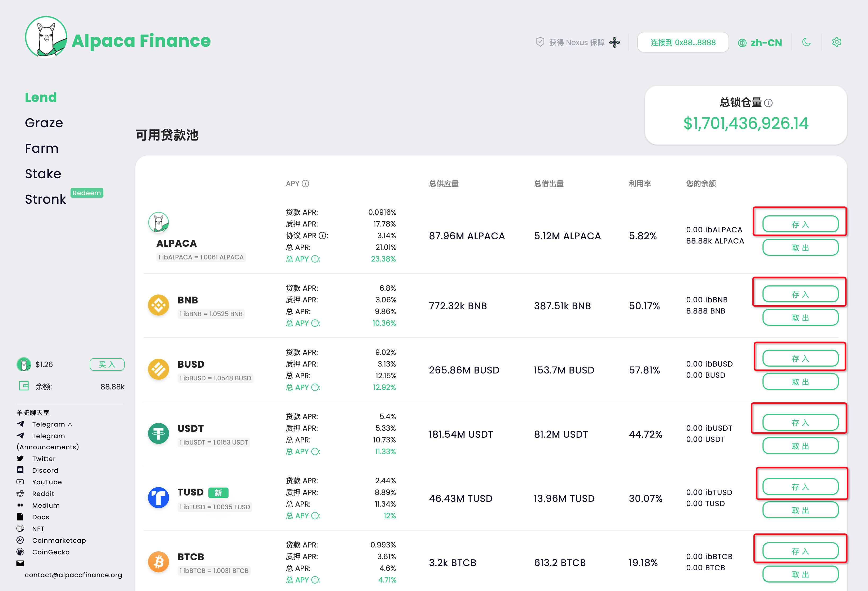Toggle dark mode moon icon
Screen dimensions: 868x591
point(806,42)
